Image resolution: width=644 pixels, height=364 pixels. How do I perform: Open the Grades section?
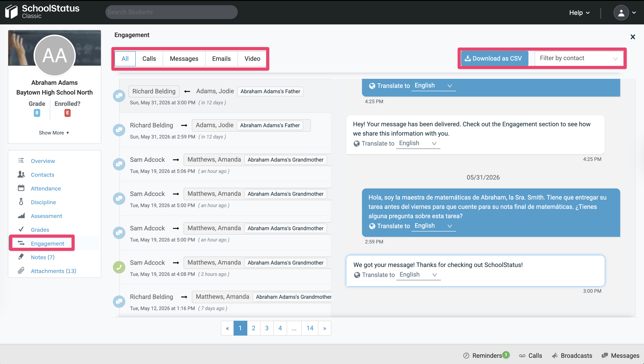point(40,229)
